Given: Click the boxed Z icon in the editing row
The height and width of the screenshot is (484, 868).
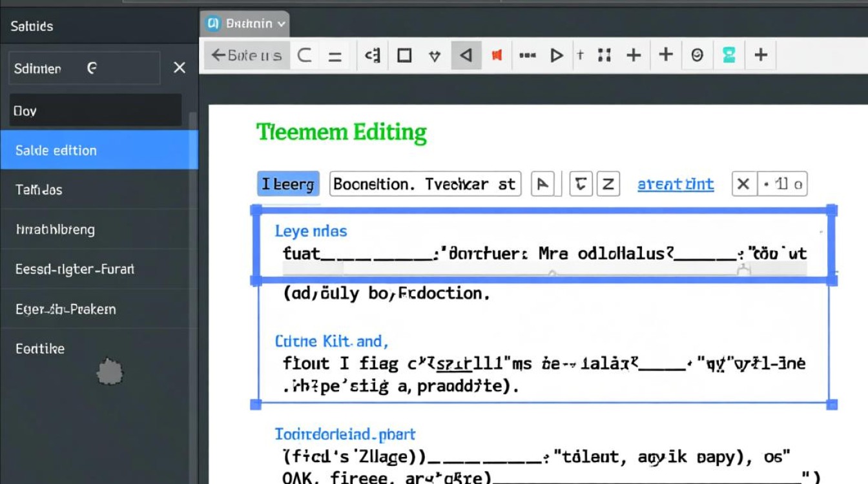Looking at the screenshot, I should [608, 185].
